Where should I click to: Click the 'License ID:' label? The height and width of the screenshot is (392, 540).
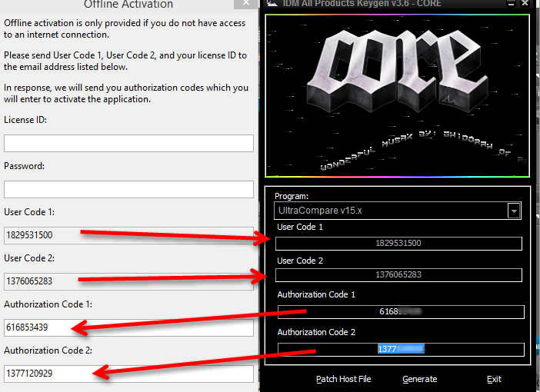click(25, 120)
